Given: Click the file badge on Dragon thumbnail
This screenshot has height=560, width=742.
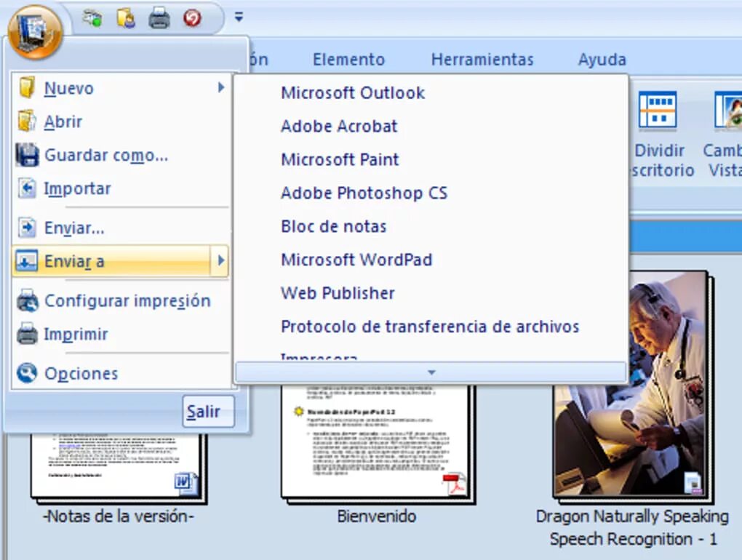Looking at the screenshot, I should tap(693, 483).
